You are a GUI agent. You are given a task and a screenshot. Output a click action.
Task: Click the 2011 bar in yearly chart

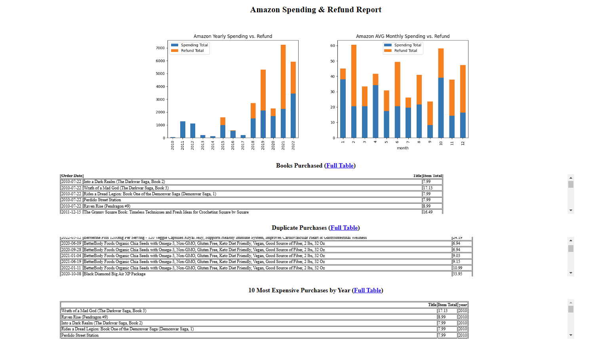tap(183, 130)
